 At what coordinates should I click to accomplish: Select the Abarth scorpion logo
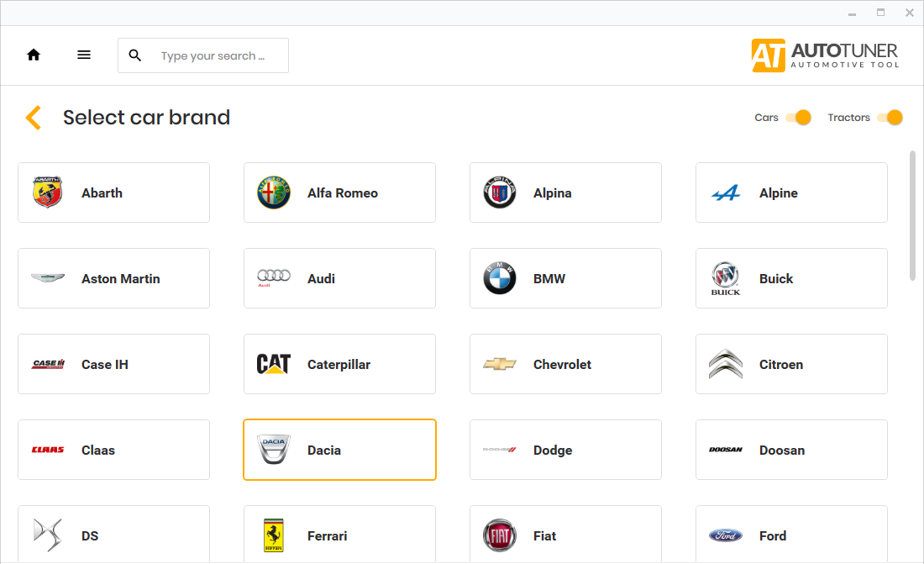pyautogui.click(x=48, y=192)
